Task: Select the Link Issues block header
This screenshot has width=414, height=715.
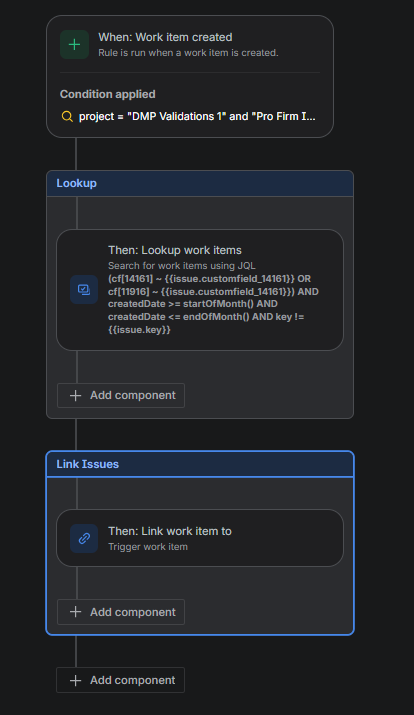Action: tap(200, 464)
